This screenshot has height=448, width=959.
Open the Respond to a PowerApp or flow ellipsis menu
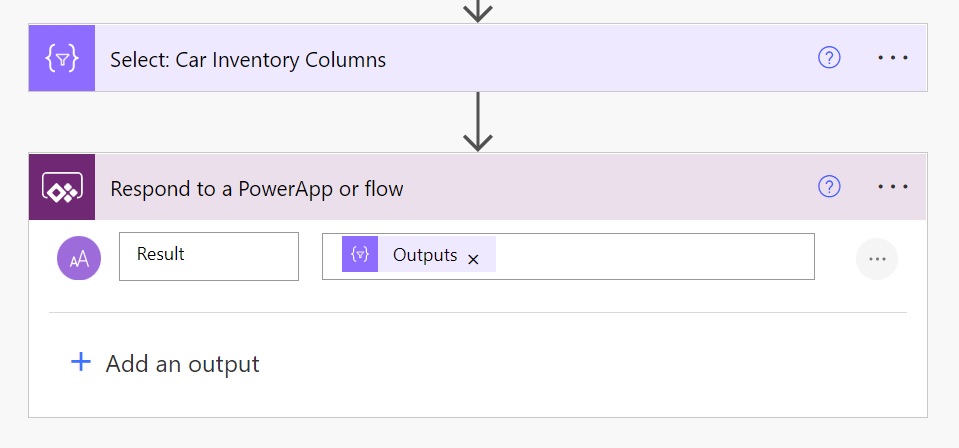point(893,187)
